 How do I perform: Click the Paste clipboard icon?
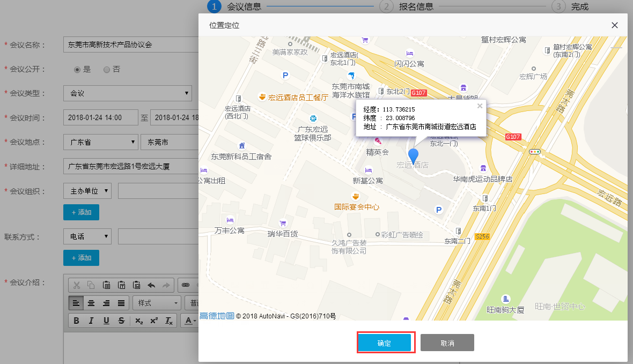[x=106, y=285]
